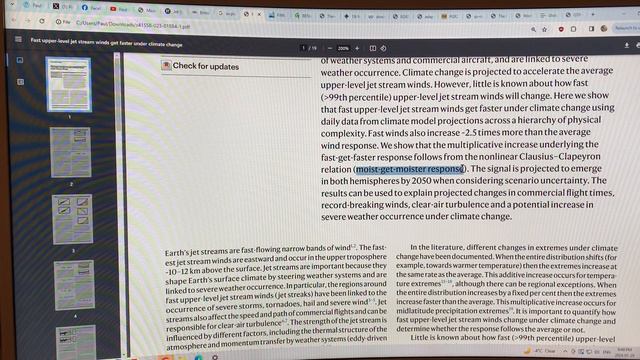Go back in browser history
Screen dimensions: 640x360
14,20
